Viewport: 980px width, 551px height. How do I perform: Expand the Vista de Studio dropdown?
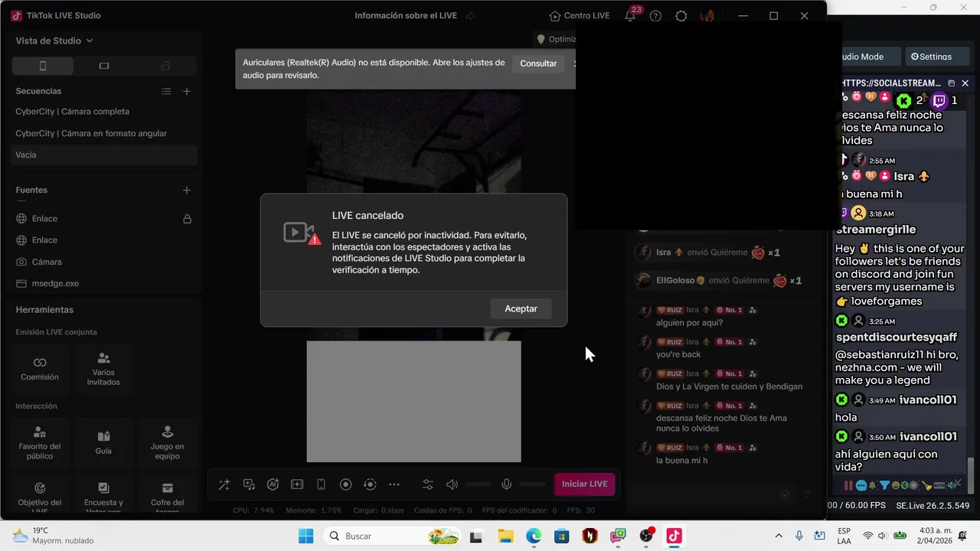54,41
